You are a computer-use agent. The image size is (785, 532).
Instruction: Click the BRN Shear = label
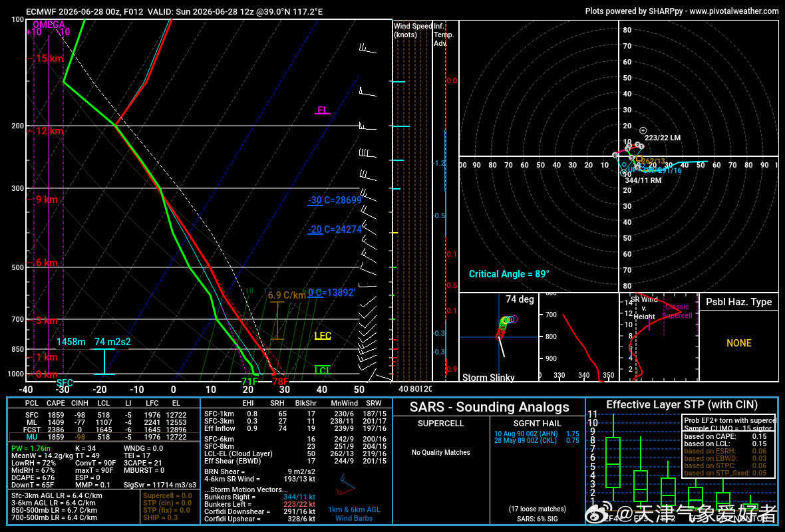click(224, 471)
